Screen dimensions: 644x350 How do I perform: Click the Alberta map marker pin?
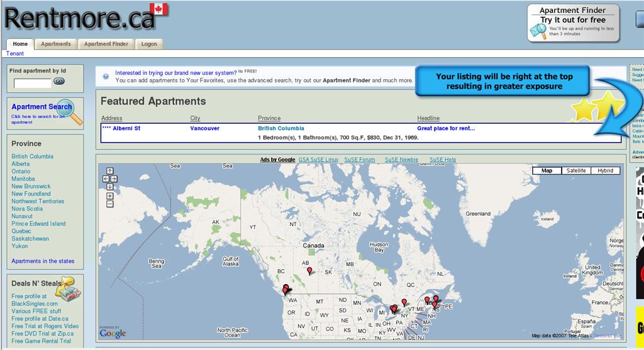[309, 270]
